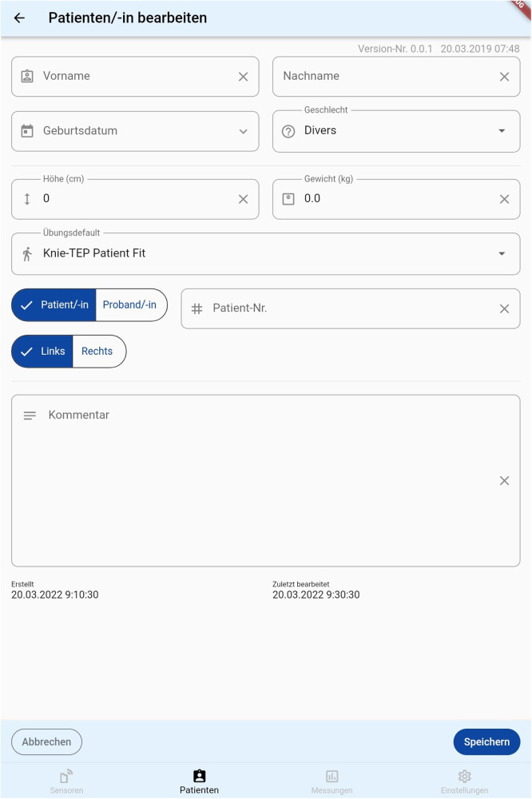Open the Geschlecht dropdown

pos(396,131)
